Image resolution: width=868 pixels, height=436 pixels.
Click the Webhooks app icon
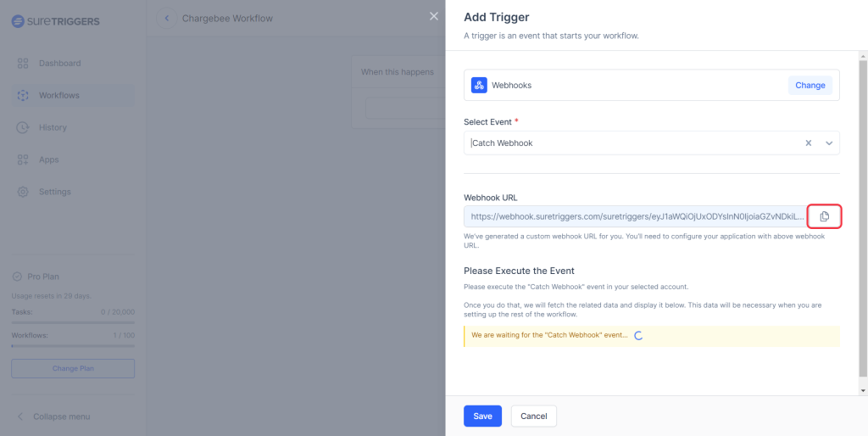click(479, 86)
